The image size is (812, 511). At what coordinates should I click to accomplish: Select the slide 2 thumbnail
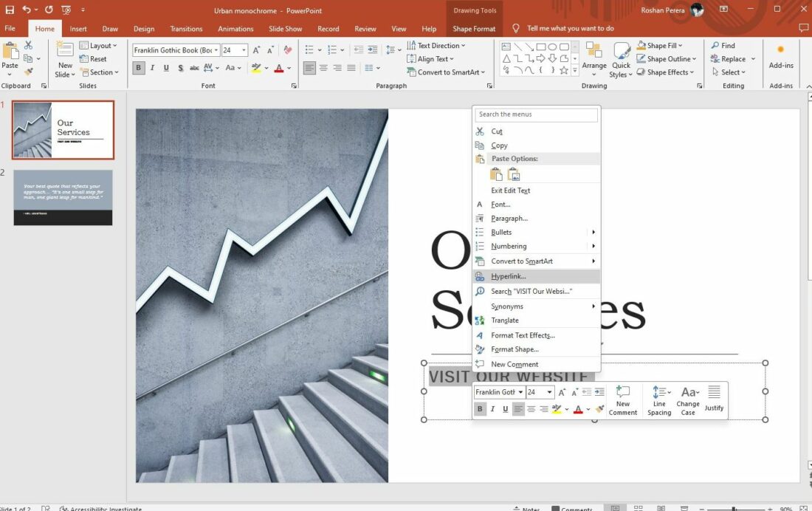coord(63,197)
